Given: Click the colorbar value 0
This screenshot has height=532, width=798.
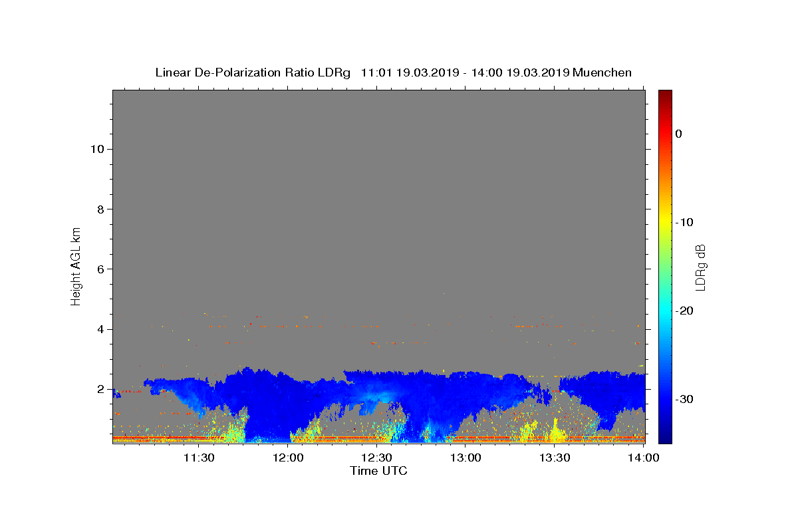Looking at the screenshot, I should [678, 134].
